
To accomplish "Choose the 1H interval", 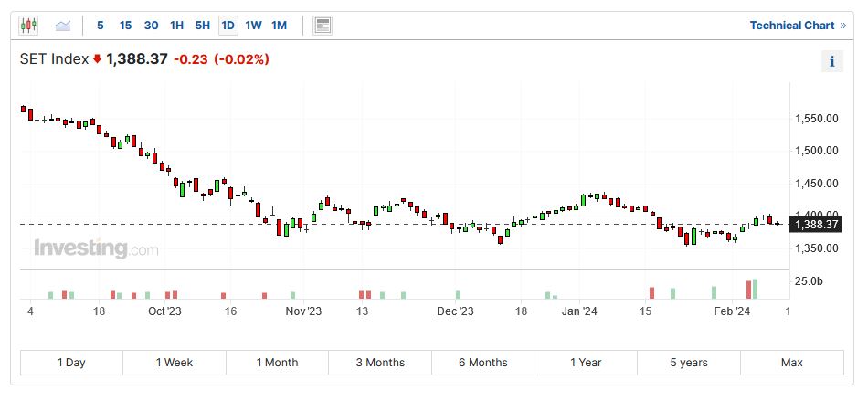I will coord(176,26).
